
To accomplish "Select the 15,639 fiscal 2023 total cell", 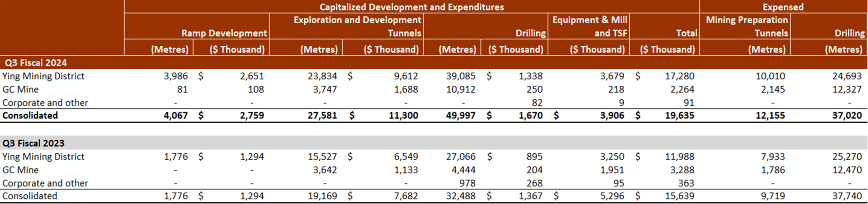I will click(679, 196).
